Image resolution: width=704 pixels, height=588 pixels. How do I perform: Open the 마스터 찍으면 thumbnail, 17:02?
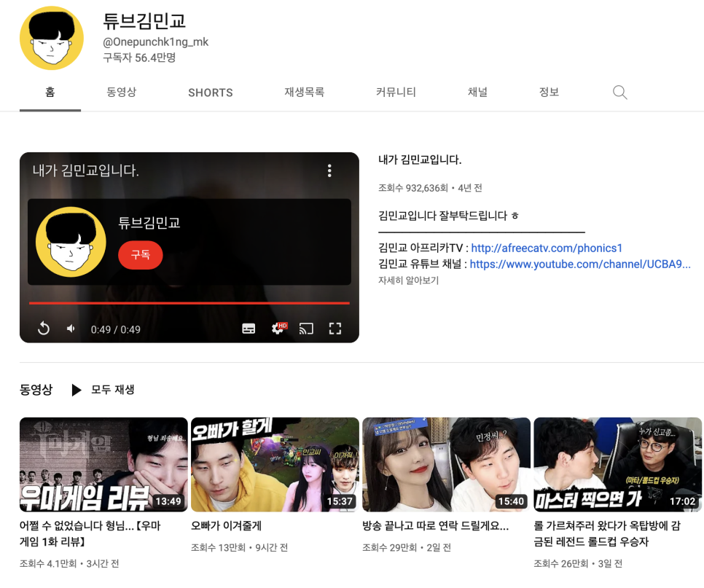(x=617, y=465)
